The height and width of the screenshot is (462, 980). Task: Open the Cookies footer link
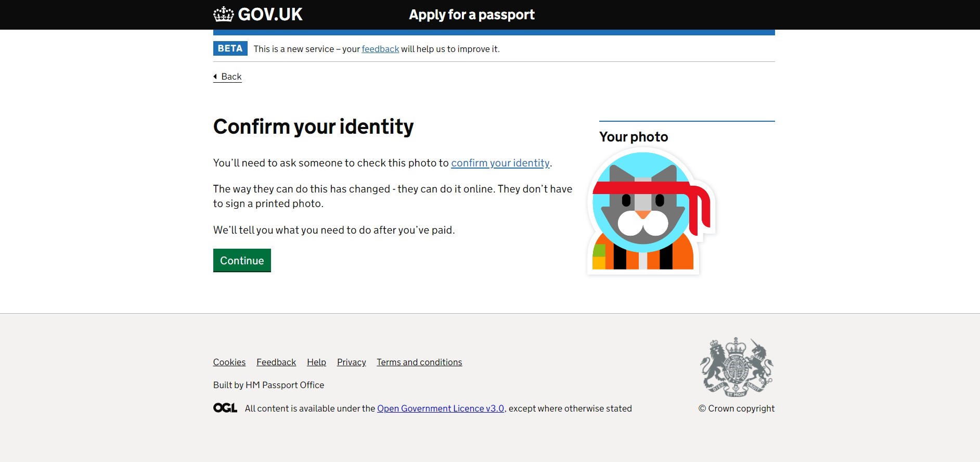coord(229,362)
